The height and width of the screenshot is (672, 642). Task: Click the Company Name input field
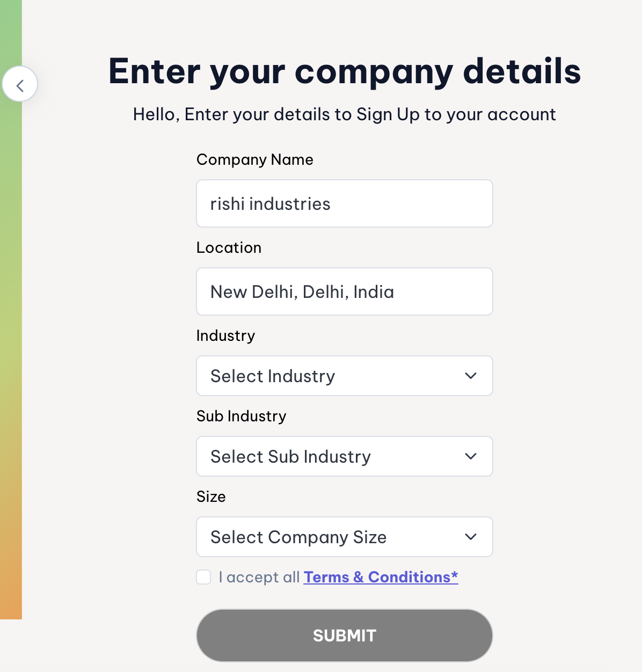pos(344,204)
